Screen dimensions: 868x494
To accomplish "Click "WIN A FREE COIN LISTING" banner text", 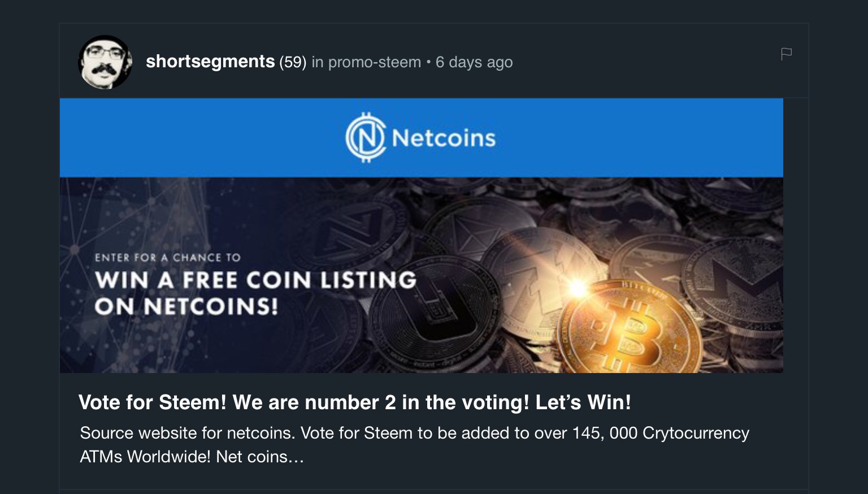I will (x=255, y=280).
